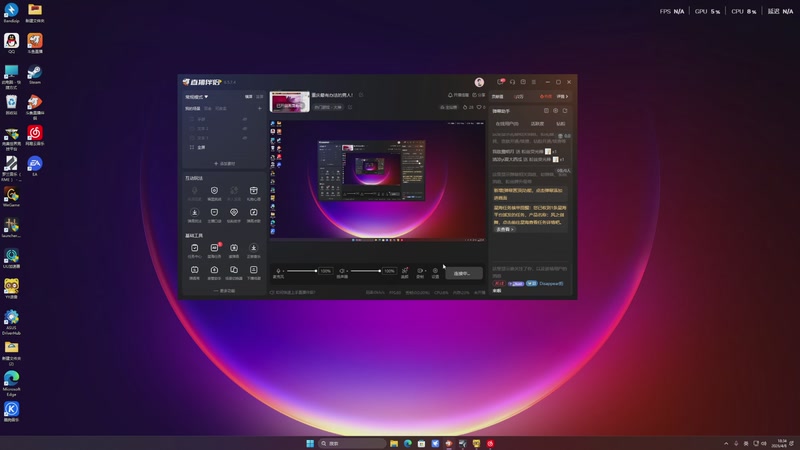The height and width of the screenshot is (450, 800).
Task: Expand the 常规模式 mode dropdown
Action: [x=196, y=96]
